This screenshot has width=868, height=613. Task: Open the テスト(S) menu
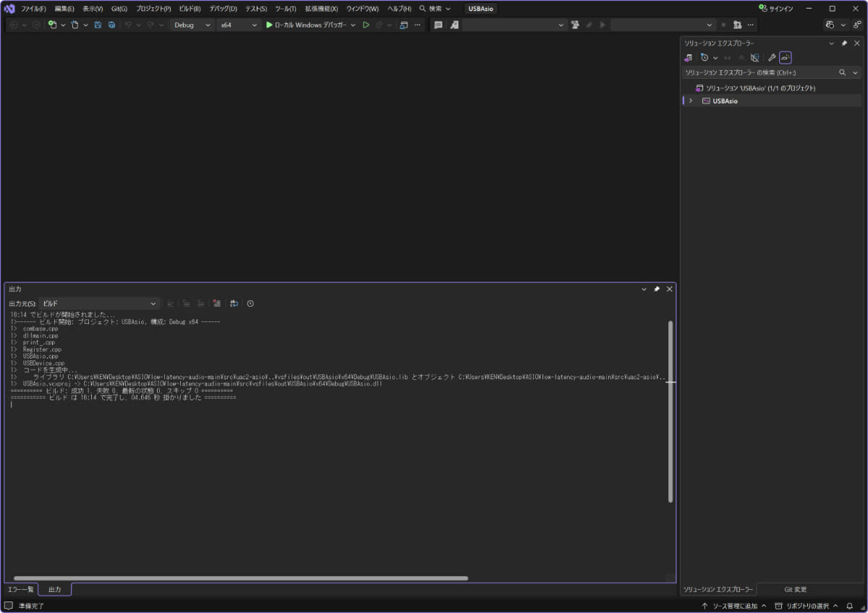(256, 9)
